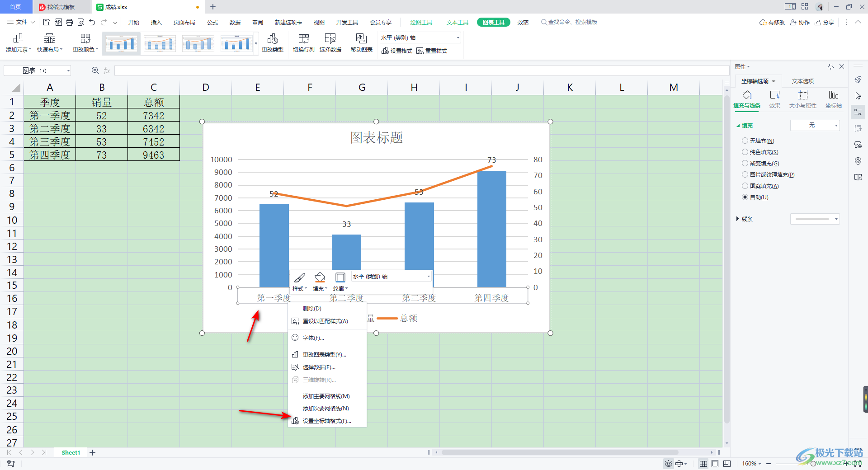
Task: Select Gradient Fill (渐变填充) radio option
Action: [x=745, y=164]
